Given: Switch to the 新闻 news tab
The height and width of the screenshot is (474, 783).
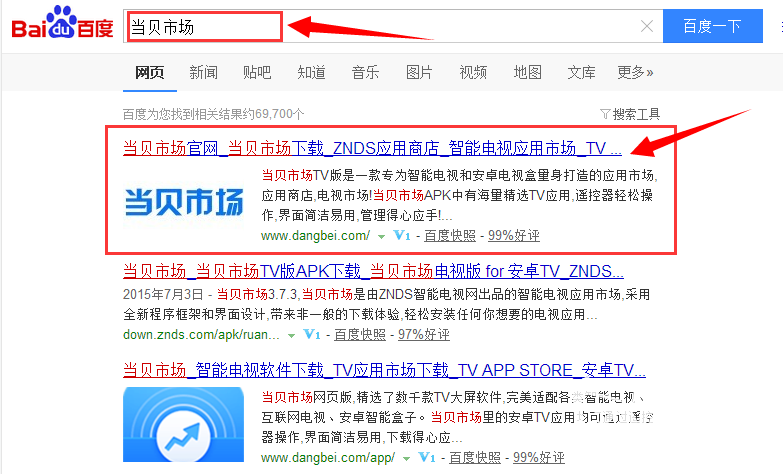Looking at the screenshot, I should (x=203, y=72).
